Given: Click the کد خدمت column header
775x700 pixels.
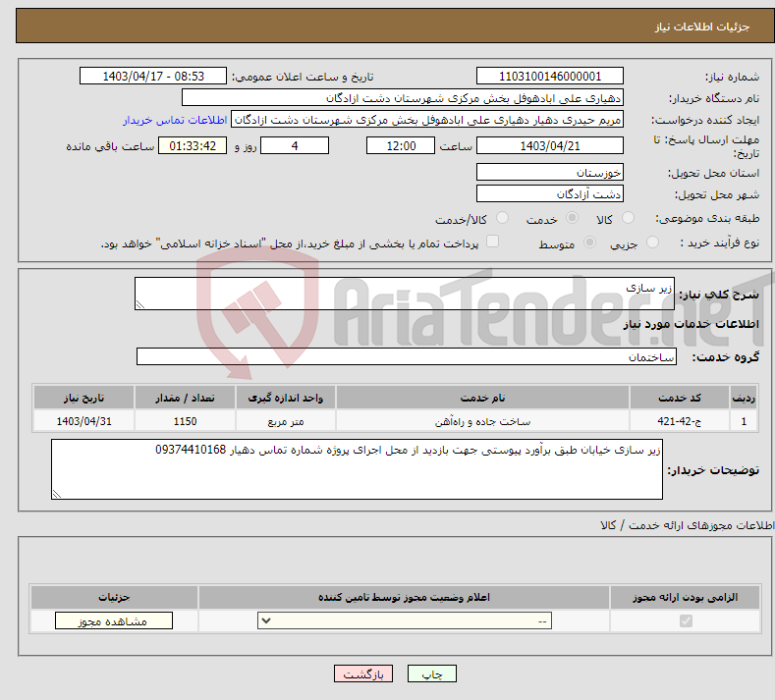Looking at the screenshot, I should (x=680, y=398).
